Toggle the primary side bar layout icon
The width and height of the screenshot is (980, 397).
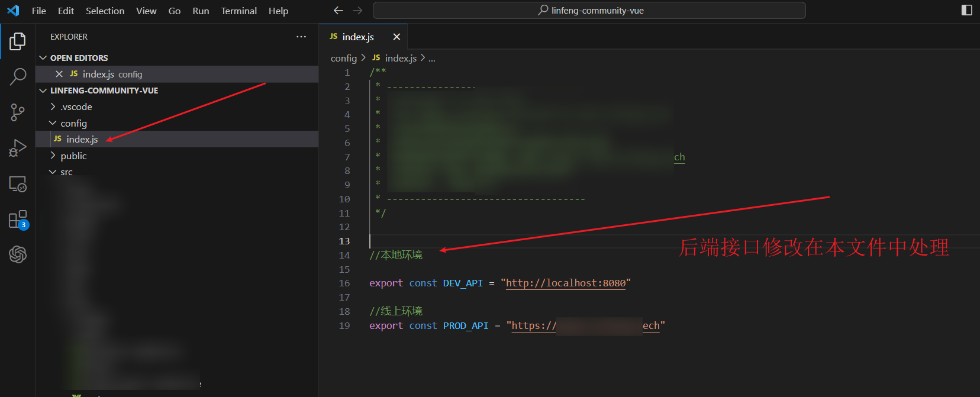967,10
